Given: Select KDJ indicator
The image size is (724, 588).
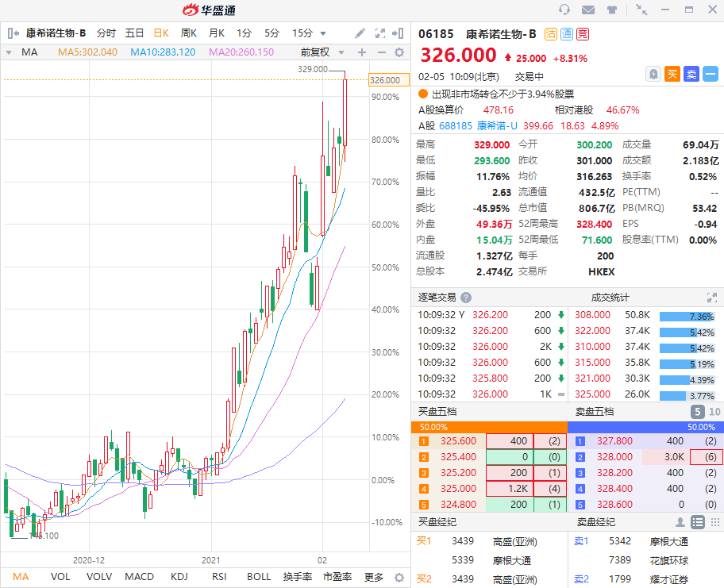Looking at the screenshot, I should (x=179, y=577).
